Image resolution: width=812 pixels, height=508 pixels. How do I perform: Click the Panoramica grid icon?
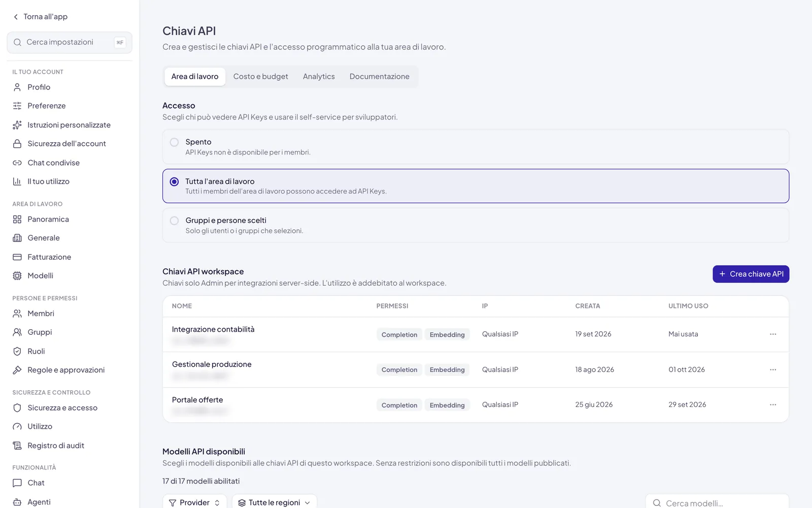17,219
